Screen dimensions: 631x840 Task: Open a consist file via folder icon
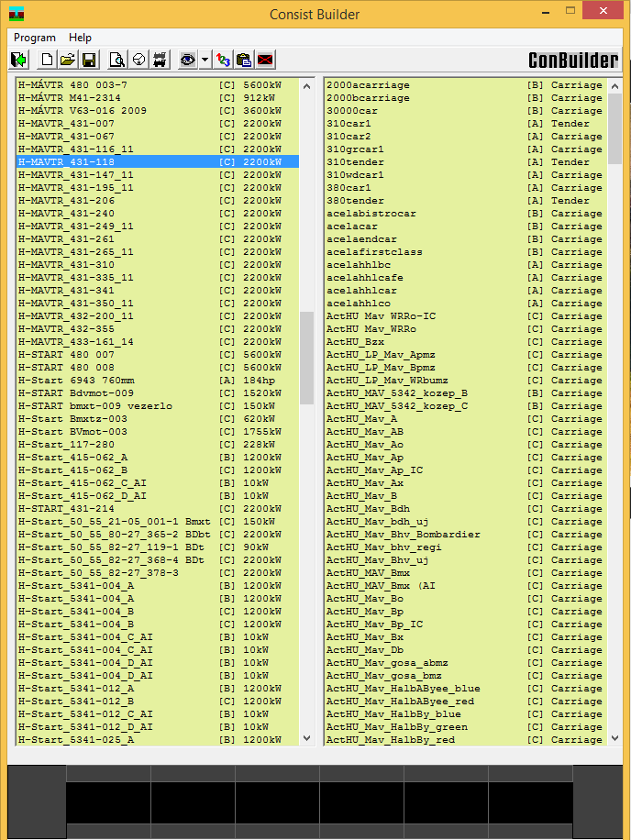tap(68, 60)
